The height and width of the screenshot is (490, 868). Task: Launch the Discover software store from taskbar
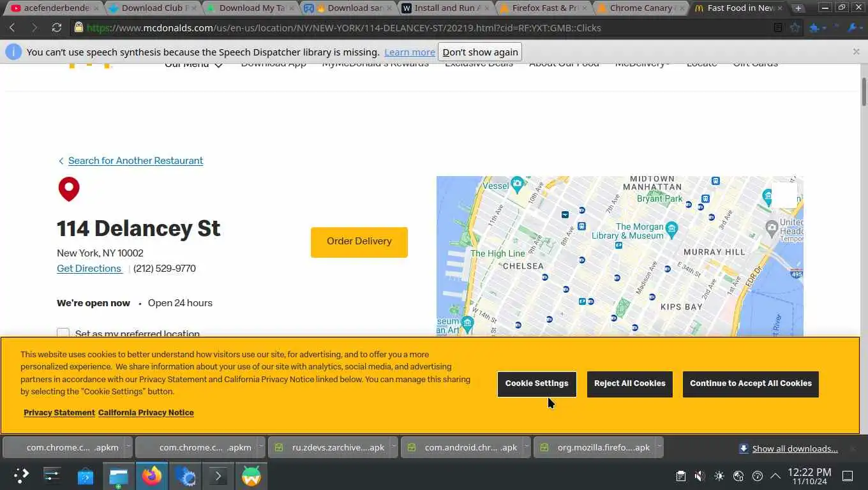click(86, 476)
